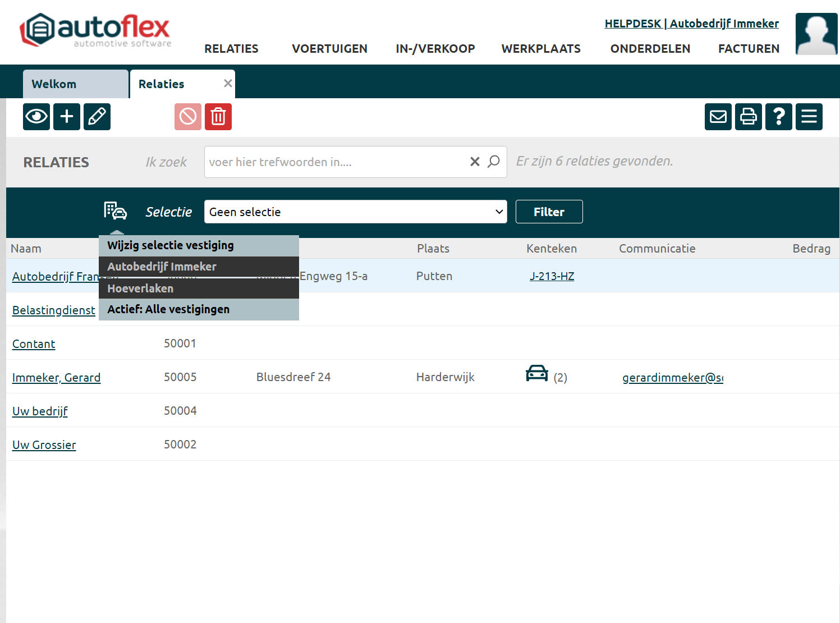840x623 pixels.
Task: Click the printer icon
Action: click(749, 117)
